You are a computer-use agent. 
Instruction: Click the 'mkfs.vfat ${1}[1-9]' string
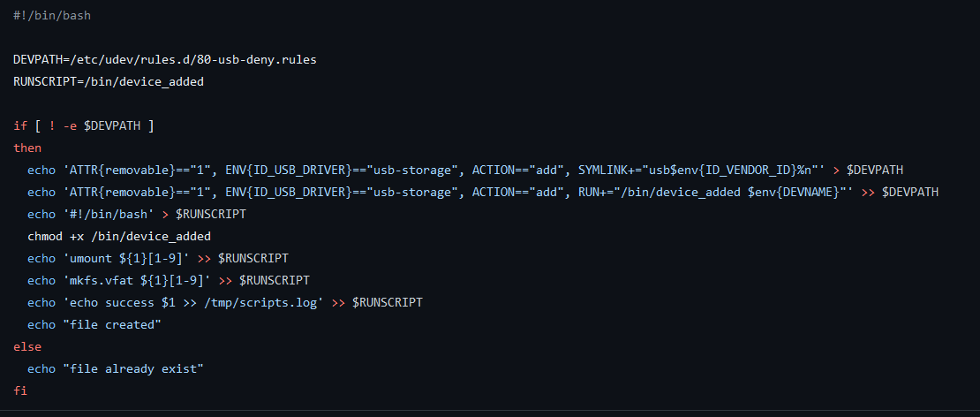[x=137, y=280]
